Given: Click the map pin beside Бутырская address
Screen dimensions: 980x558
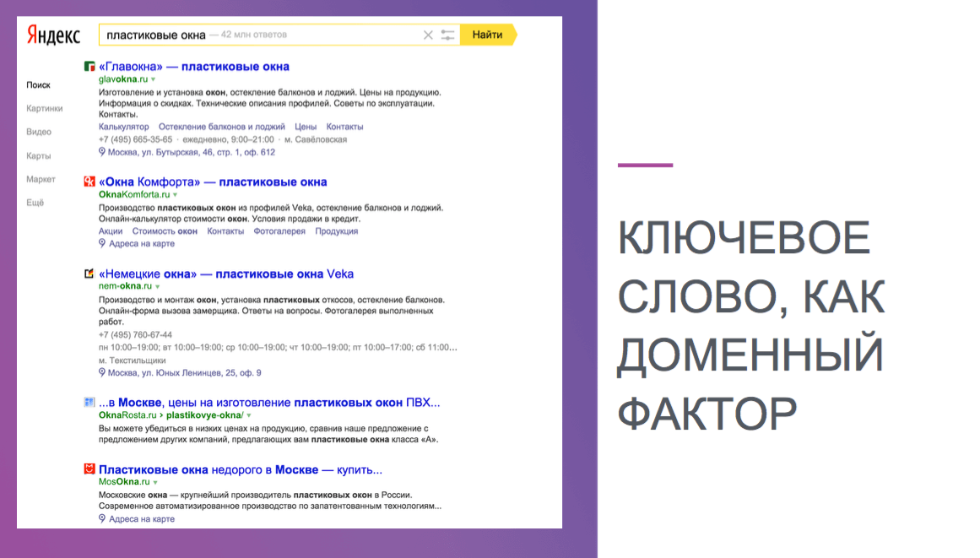Looking at the screenshot, I should coord(102,152).
